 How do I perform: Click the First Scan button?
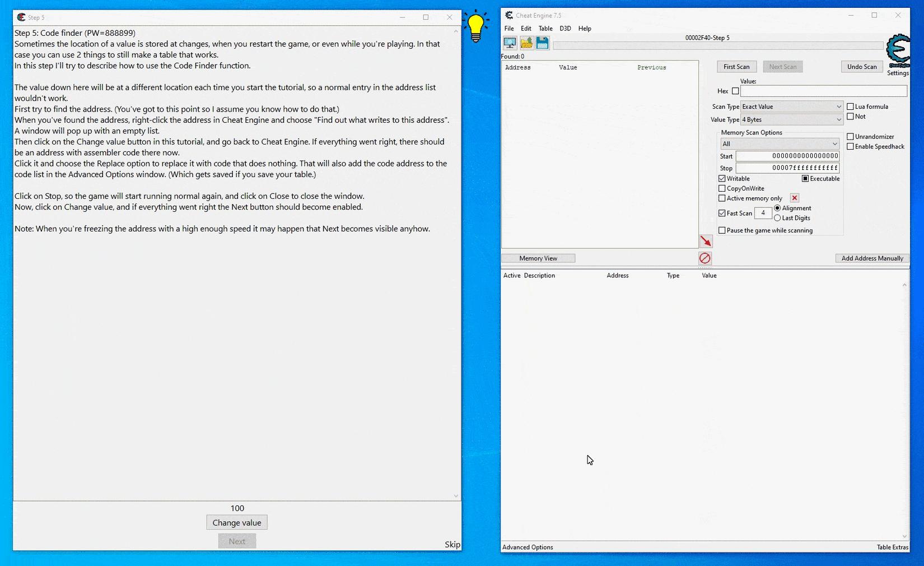point(736,67)
